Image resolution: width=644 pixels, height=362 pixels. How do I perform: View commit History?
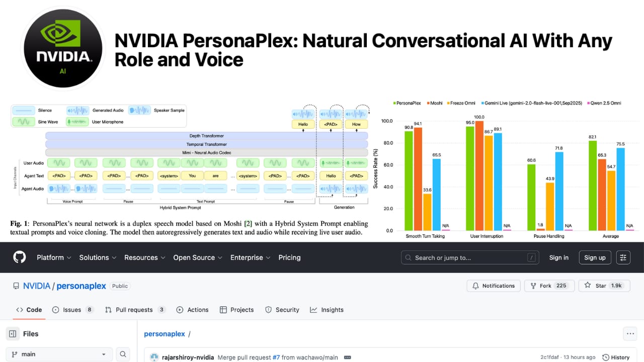pyautogui.click(x=616, y=357)
